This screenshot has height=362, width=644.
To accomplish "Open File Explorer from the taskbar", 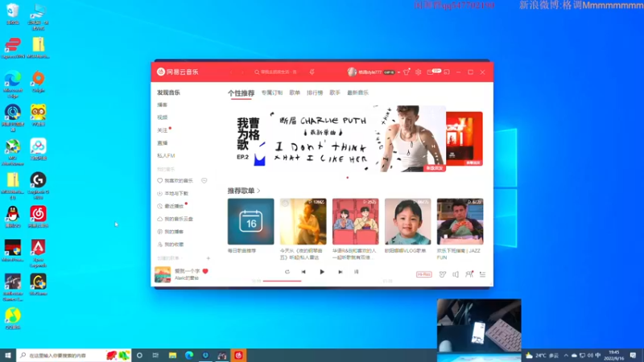I will tap(172, 355).
